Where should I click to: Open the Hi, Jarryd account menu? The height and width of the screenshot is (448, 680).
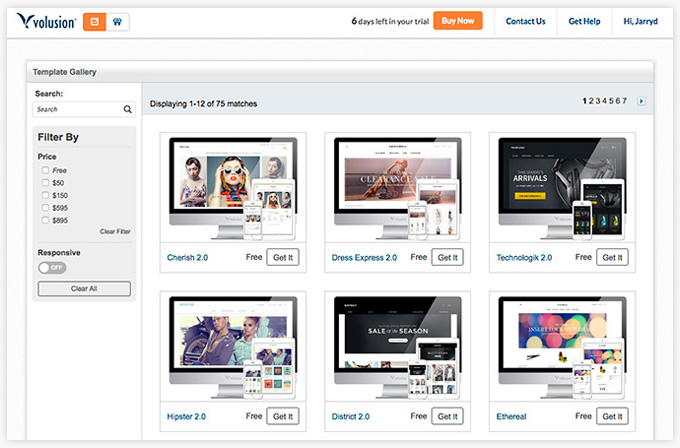click(640, 21)
